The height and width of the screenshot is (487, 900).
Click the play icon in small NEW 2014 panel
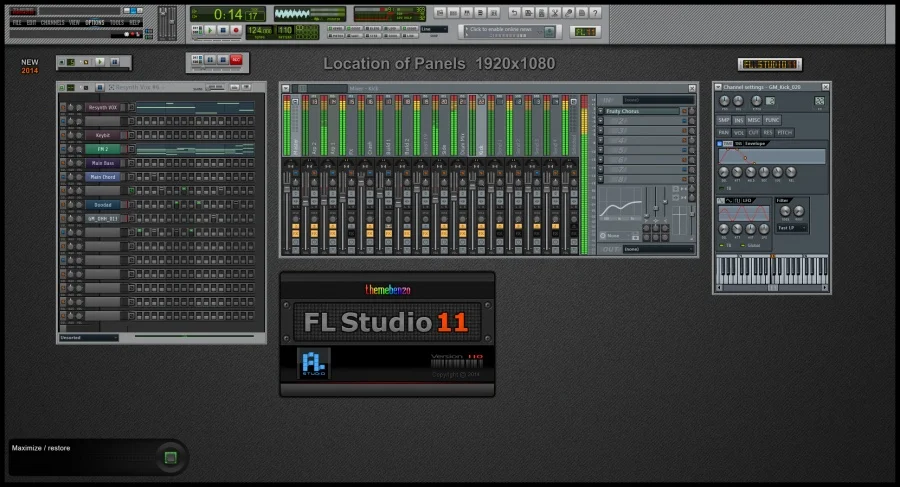coord(100,62)
